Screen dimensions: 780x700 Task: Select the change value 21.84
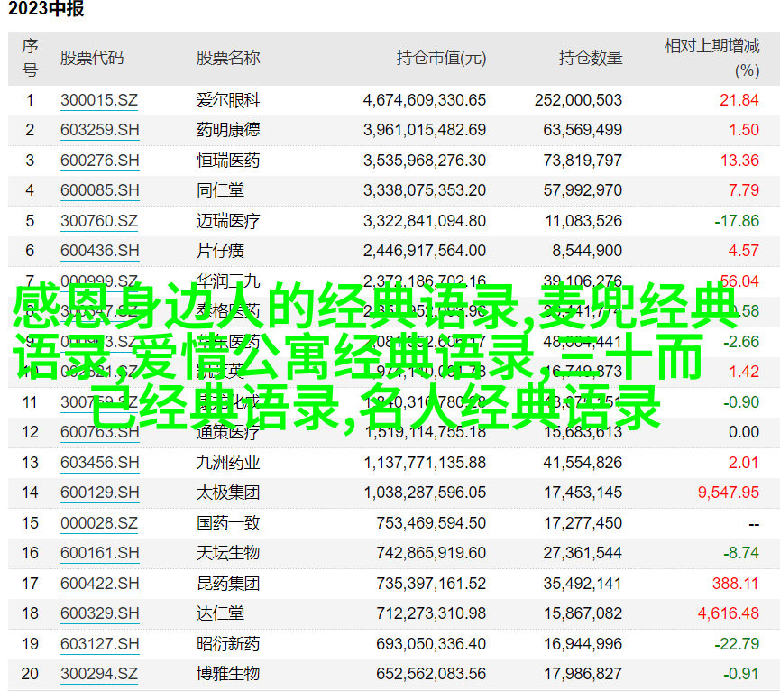pos(739,100)
